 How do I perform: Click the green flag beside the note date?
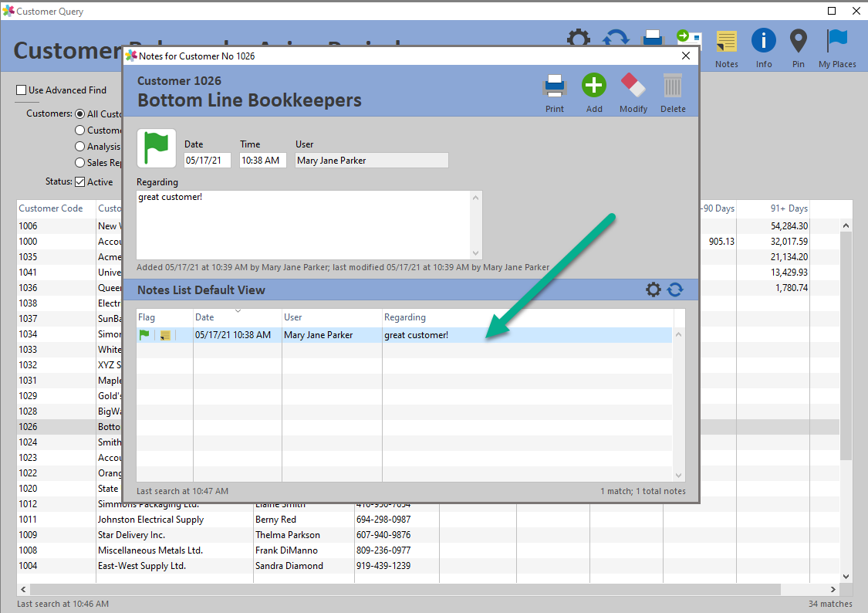coord(157,147)
